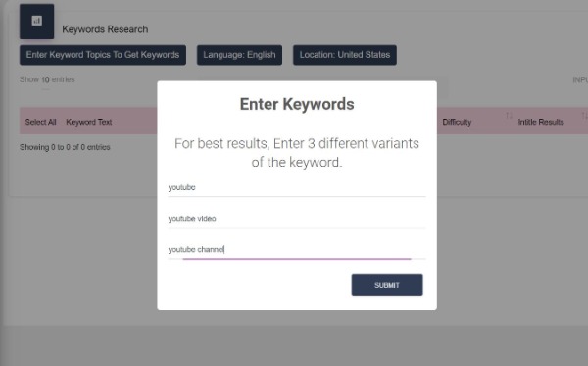This screenshot has width=588, height=366.
Task: Click sort arrows beside Intitle Results
Action: [584, 116]
